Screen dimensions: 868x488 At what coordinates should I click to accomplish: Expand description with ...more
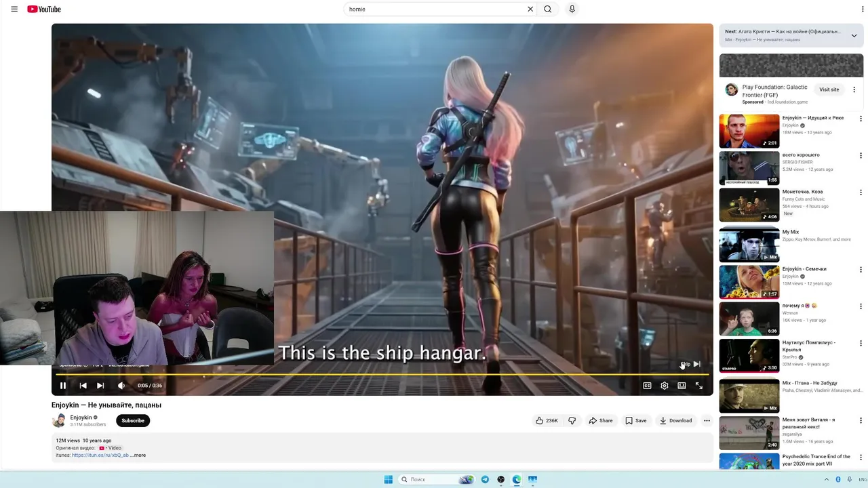(138, 455)
